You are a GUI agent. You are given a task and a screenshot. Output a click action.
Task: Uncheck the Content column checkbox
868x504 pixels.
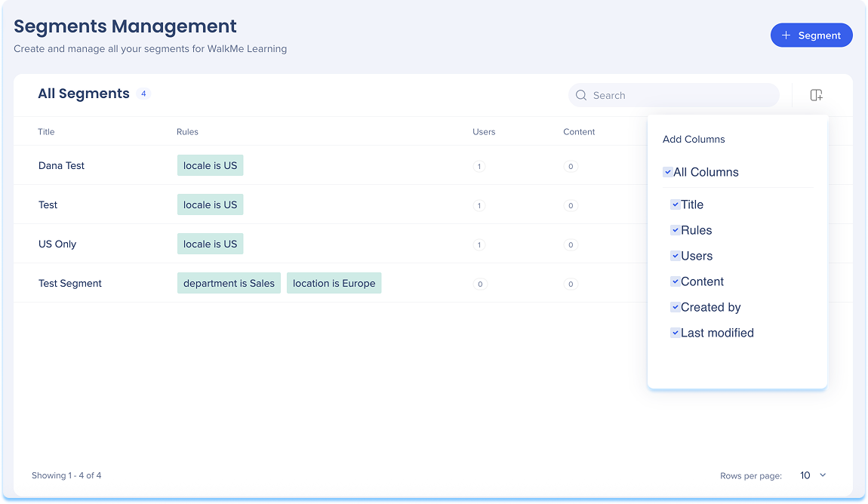coord(676,281)
